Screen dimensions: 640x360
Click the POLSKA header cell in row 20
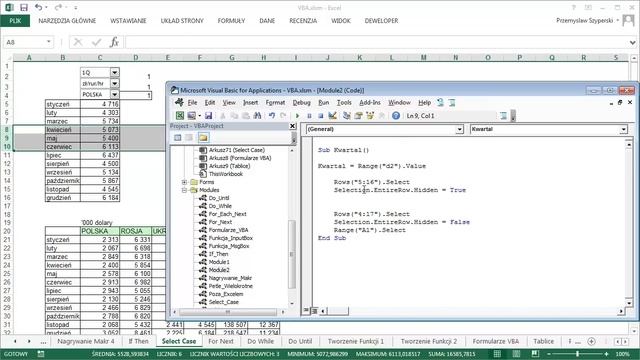(x=100, y=231)
